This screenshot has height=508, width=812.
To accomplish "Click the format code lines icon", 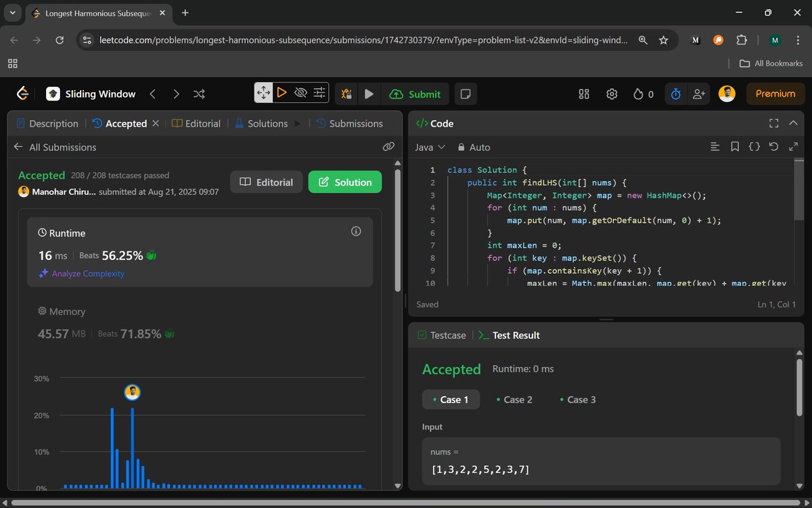I will [x=715, y=146].
